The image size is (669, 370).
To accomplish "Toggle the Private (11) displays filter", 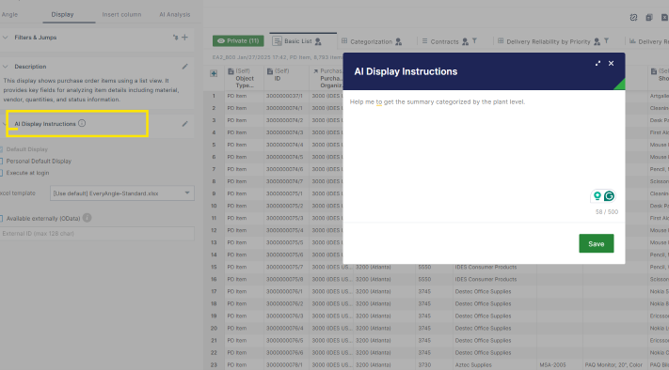I will tap(238, 41).
